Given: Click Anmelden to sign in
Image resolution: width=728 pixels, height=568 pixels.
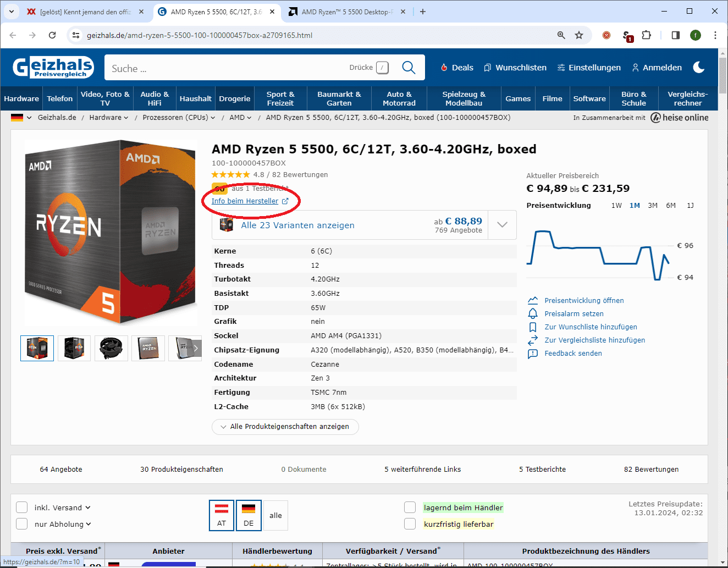Looking at the screenshot, I should pos(657,68).
